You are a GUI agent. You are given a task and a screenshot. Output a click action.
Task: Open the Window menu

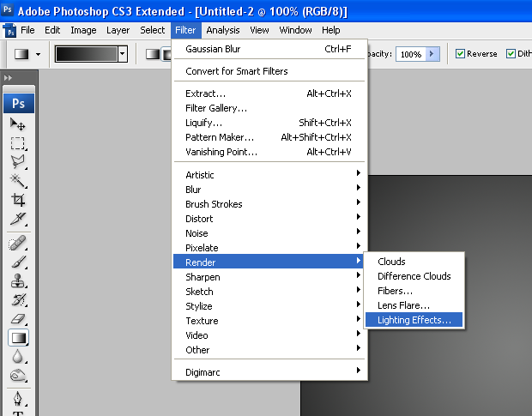[x=295, y=30]
